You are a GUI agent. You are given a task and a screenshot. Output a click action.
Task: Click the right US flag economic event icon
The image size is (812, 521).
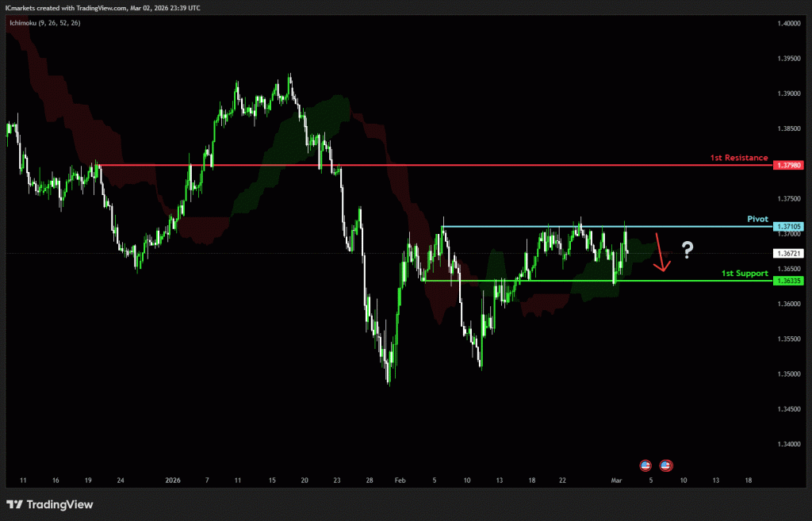tap(666, 465)
